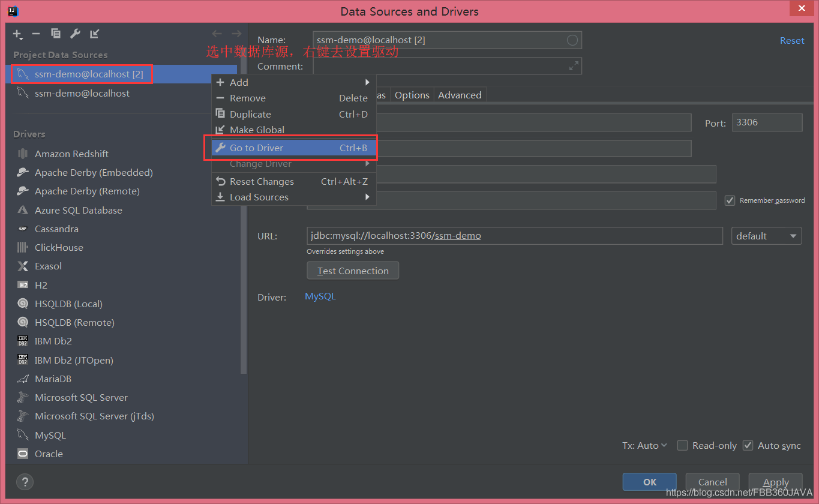
Task: Click the Reset link
Action: tap(792, 40)
